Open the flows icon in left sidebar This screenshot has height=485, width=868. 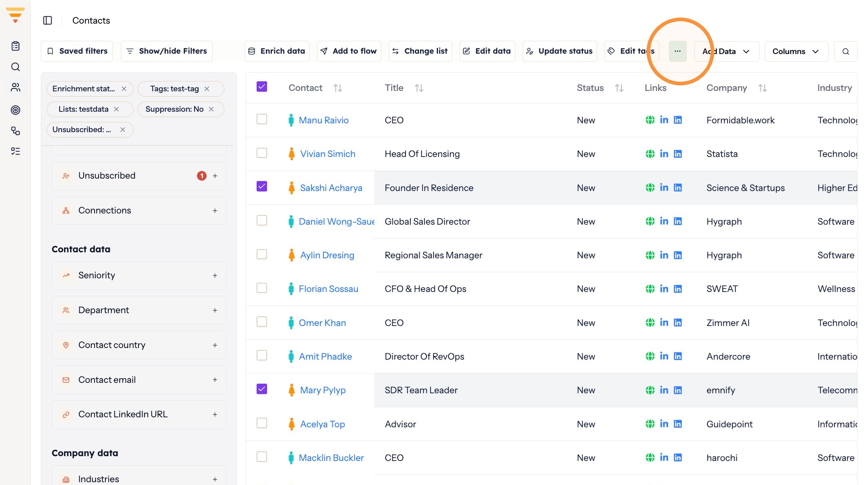coord(16,131)
